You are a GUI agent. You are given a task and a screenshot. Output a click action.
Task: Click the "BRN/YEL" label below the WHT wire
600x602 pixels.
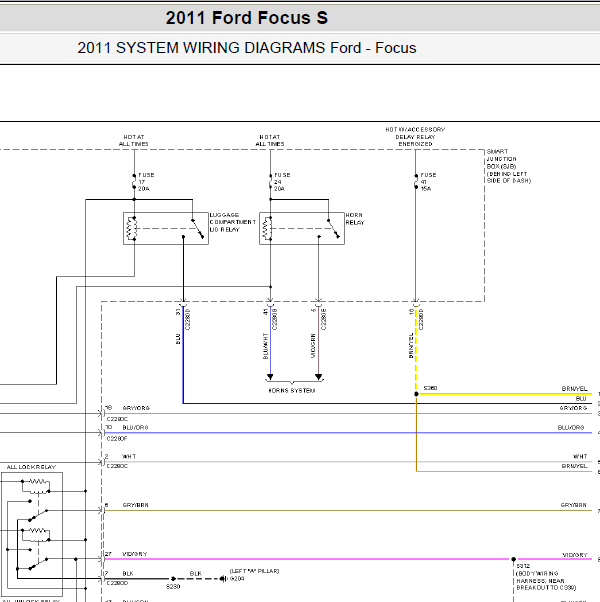575,466
